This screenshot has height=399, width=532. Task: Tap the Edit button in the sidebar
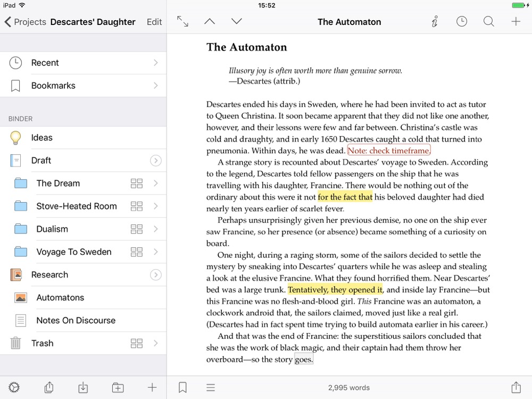pos(154,22)
